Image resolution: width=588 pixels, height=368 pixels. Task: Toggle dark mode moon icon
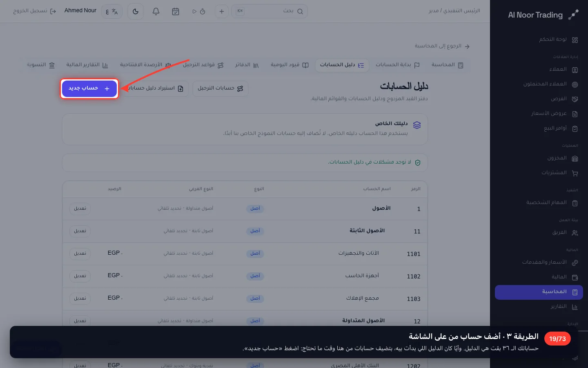(136, 11)
